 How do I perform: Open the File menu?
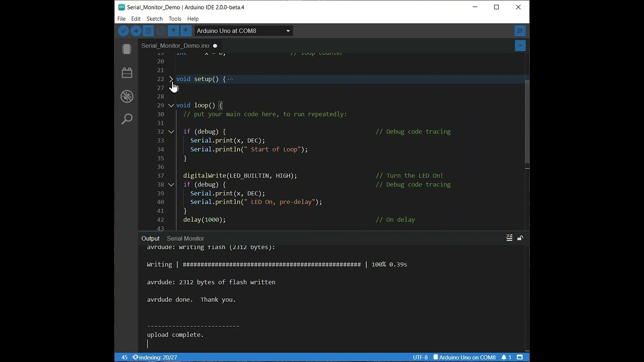coord(121,19)
